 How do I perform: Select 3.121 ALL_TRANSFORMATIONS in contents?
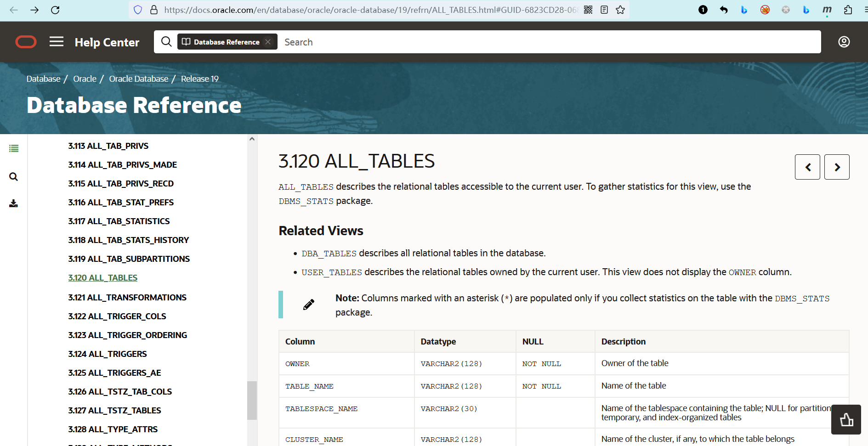127,297
